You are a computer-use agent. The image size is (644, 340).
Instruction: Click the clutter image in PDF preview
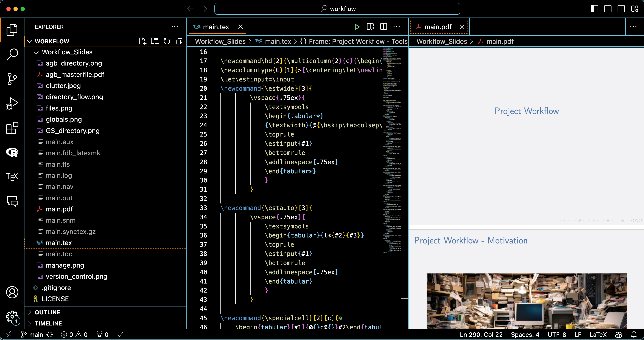click(x=527, y=301)
